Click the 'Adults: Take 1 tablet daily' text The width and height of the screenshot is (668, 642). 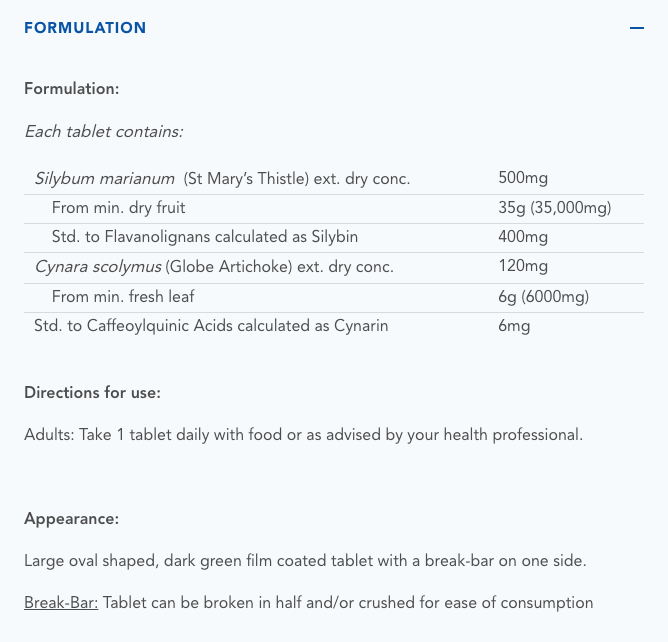pyautogui.click(x=303, y=435)
